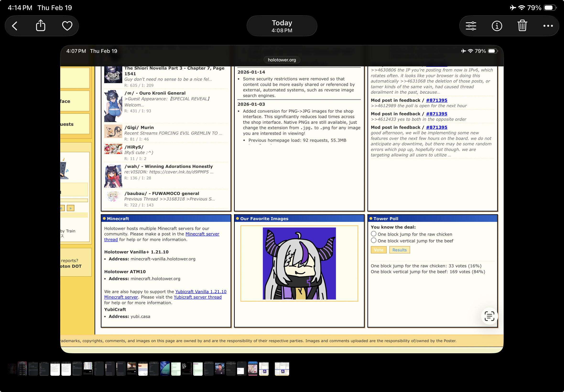
Task: Click the » next arrow button in sidebar
Action: (x=70, y=208)
